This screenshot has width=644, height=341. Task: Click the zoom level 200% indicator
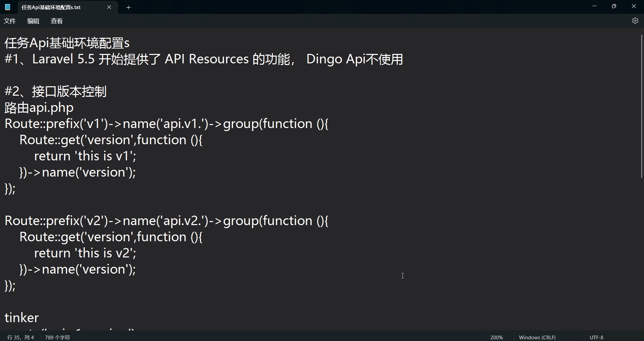[x=496, y=337]
